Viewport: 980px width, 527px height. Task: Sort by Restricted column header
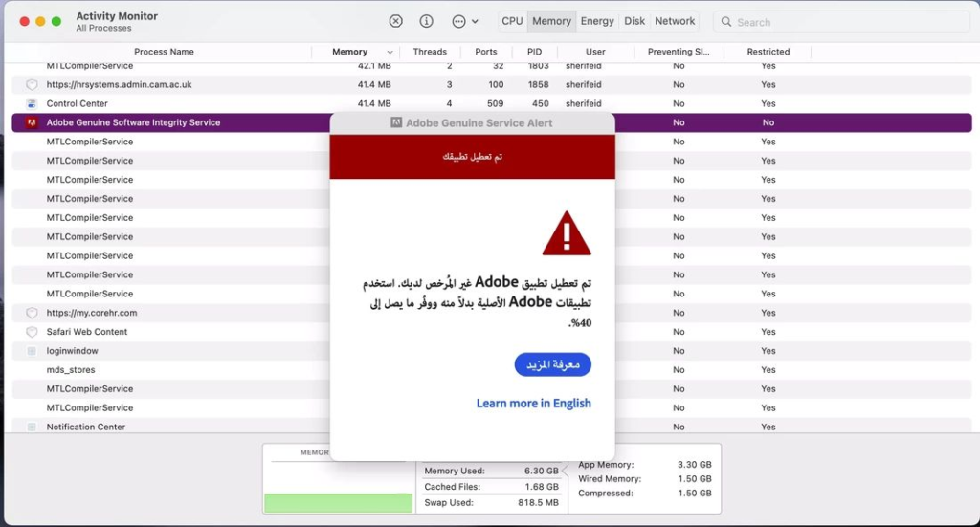pyautogui.click(x=768, y=52)
